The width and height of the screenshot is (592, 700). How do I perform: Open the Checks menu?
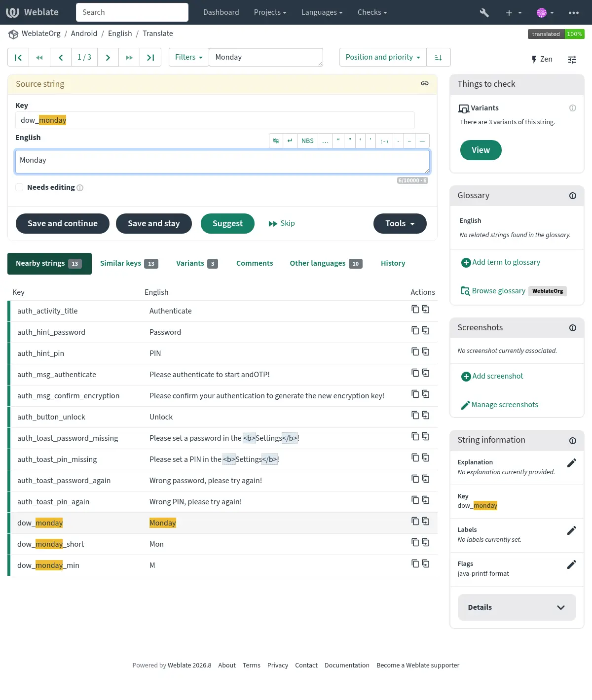tap(372, 12)
